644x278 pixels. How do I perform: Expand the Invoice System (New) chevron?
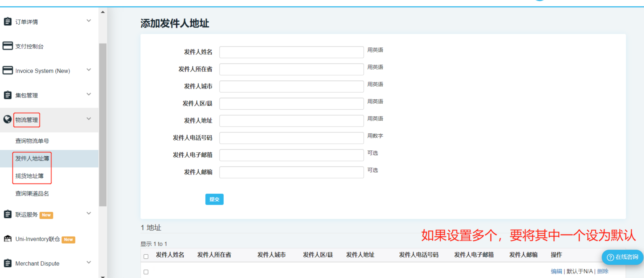pos(89,70)
